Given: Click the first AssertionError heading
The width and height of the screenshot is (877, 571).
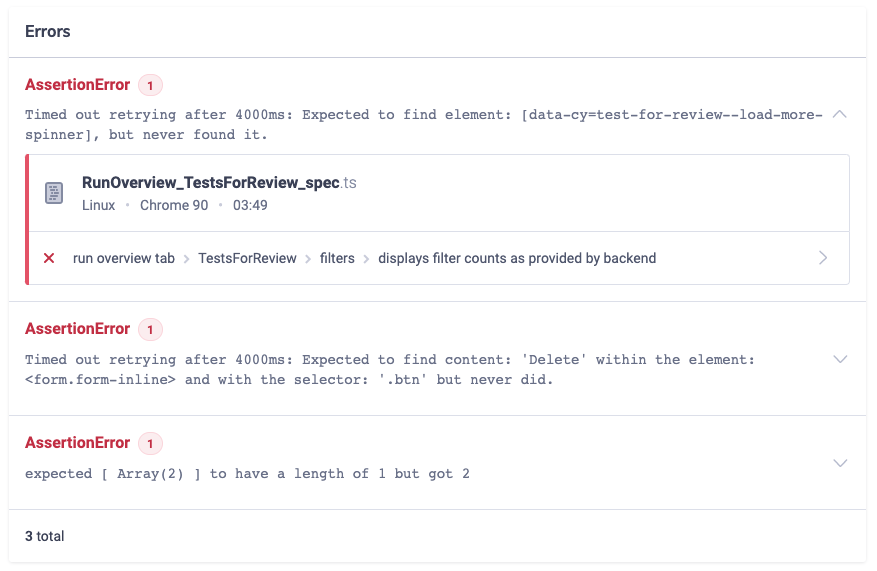Looking at the screenshot, I should coord(77,85).
